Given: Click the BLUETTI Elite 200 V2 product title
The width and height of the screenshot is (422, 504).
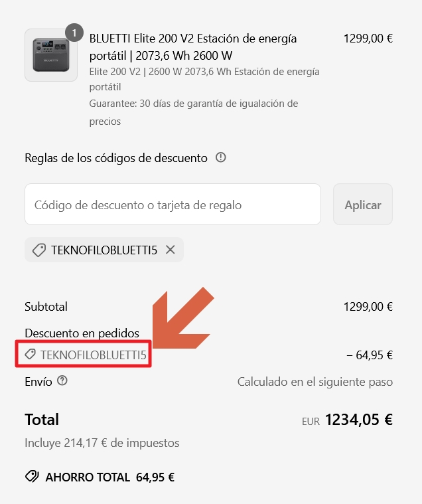Looking at the screenshot, I should point(193,47).
